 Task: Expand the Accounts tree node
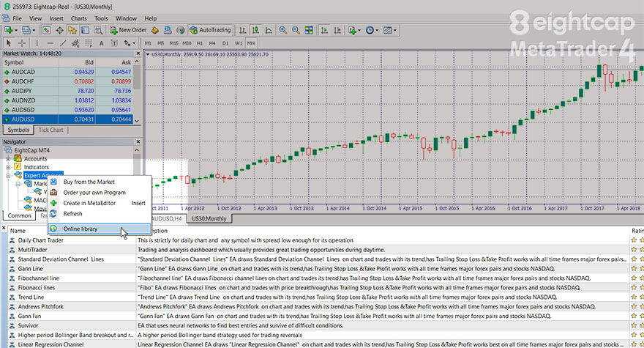click(x=8, y=159)
